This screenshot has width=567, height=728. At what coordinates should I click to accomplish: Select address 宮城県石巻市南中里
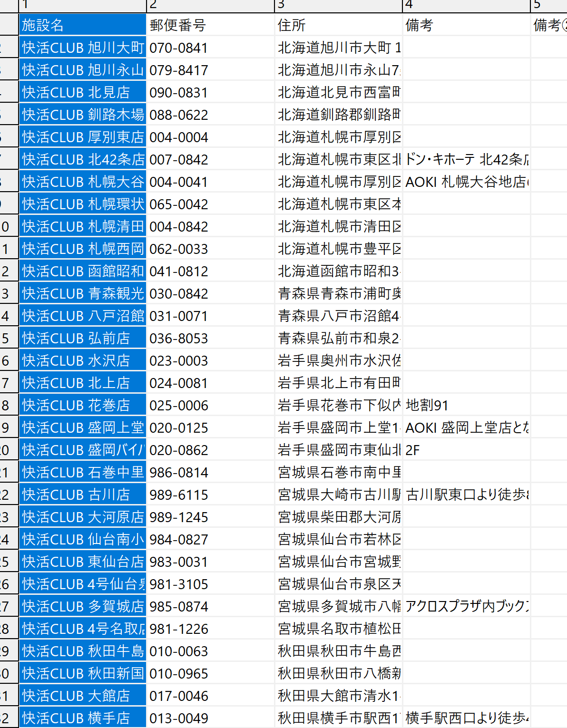pos(338,472)
